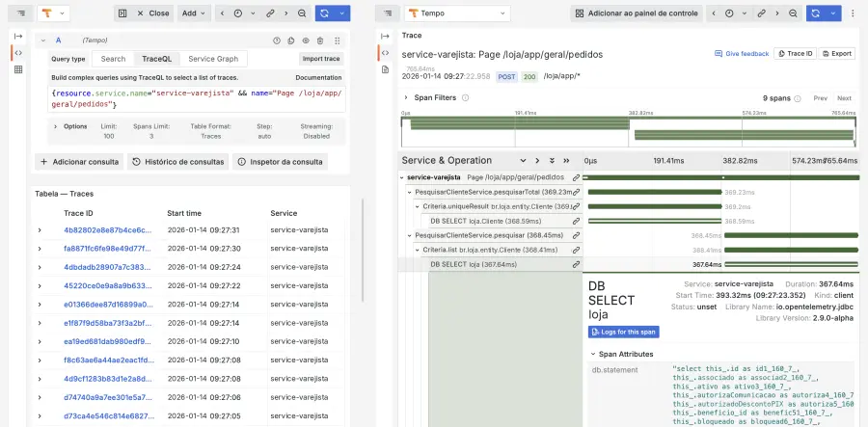Image resolution: width=868 pixels, height=427 pixels.
Task: Select left pane query code icon
Action: click(x=18, y=53)
